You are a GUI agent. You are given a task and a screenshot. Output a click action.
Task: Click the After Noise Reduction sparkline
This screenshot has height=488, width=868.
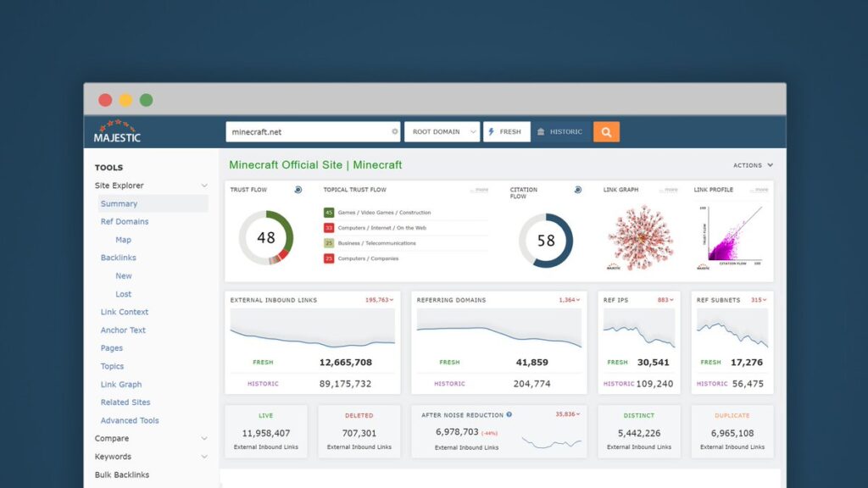pyautogui.click(x=551, y=442)
